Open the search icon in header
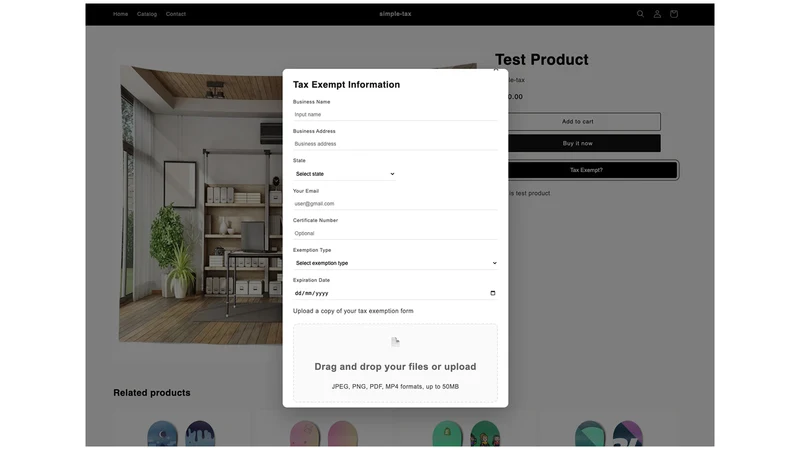Image resolution: width=800 pixels, height=450 pixels. (640, 14)
